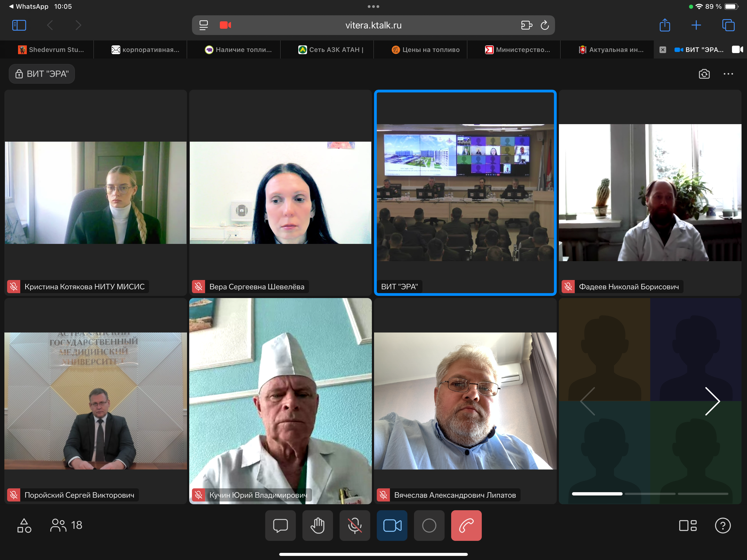This screenshot has width=747, height=560.
Task: Open the help question mark icon
Action: (723, 525)
